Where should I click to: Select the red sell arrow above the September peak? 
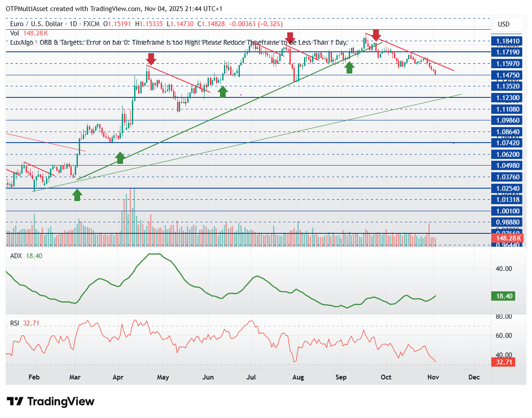click(x=376, y=35)
